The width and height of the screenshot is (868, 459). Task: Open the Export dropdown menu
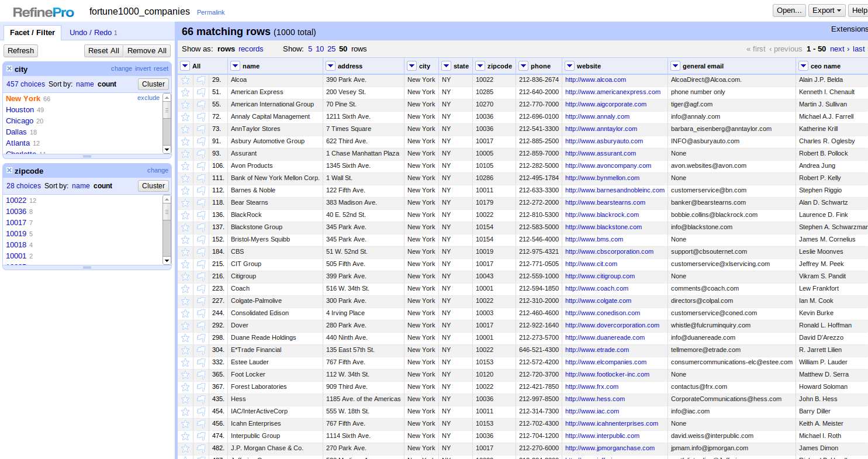(x=827, y=11)
